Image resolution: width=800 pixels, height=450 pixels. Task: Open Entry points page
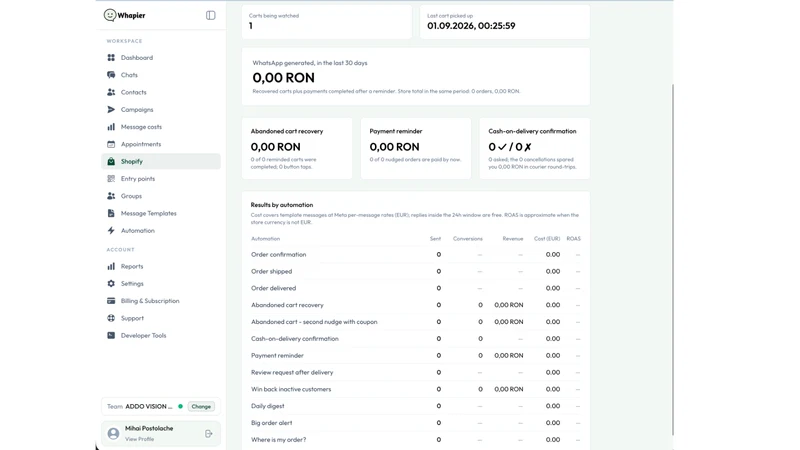pos(161,179)
